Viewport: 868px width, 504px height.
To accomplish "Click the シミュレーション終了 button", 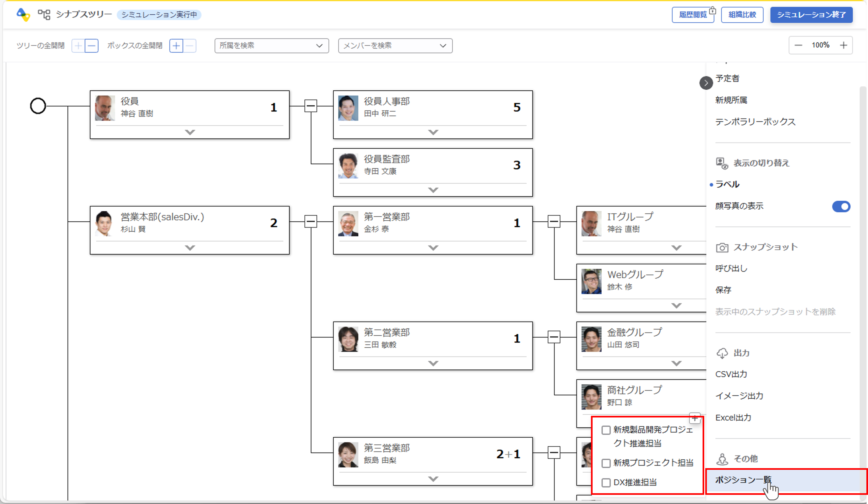I will click(x=811, y=15).
